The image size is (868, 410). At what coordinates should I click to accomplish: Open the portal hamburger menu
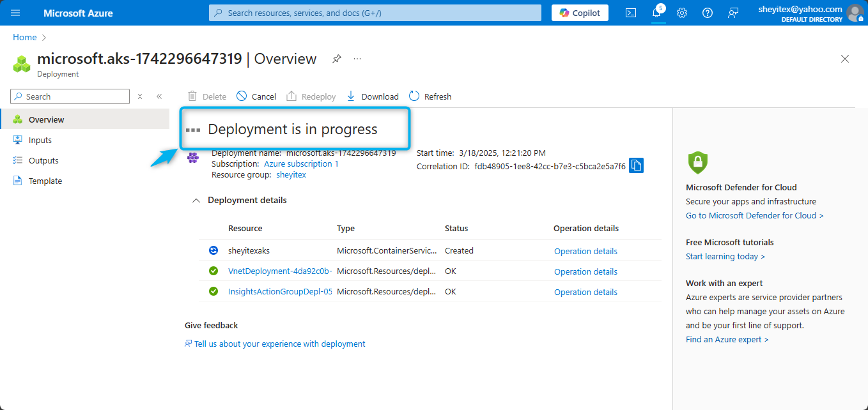point(15,13)
